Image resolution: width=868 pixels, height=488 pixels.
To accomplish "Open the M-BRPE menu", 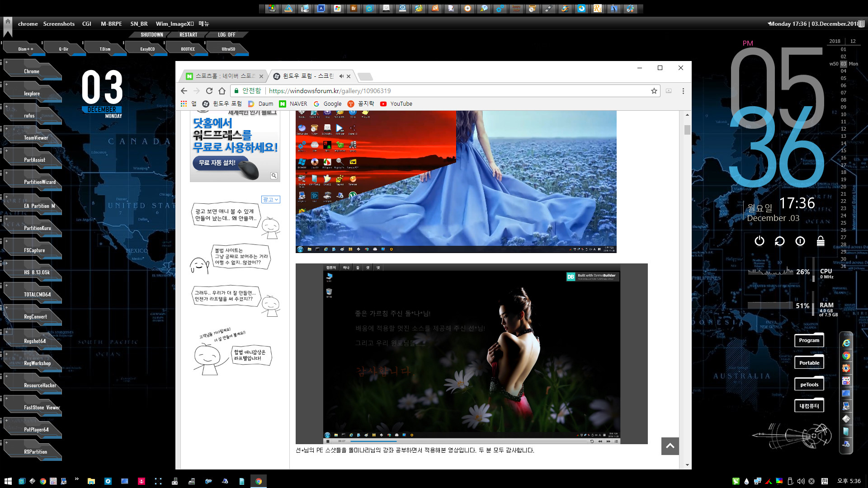I will tap(111, 23).
